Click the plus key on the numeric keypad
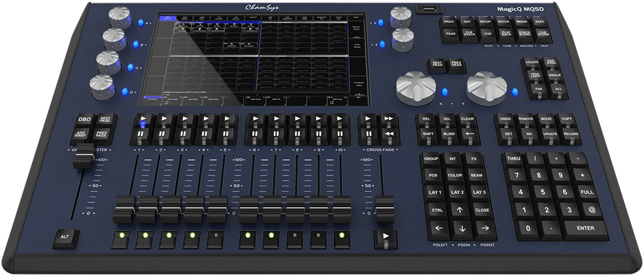 [x=582, y=175]
